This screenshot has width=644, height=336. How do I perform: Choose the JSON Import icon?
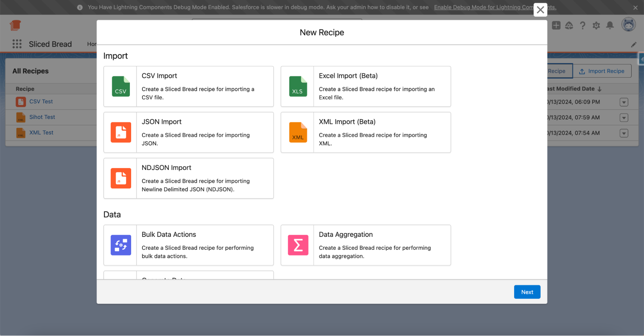tap(120, 132)
